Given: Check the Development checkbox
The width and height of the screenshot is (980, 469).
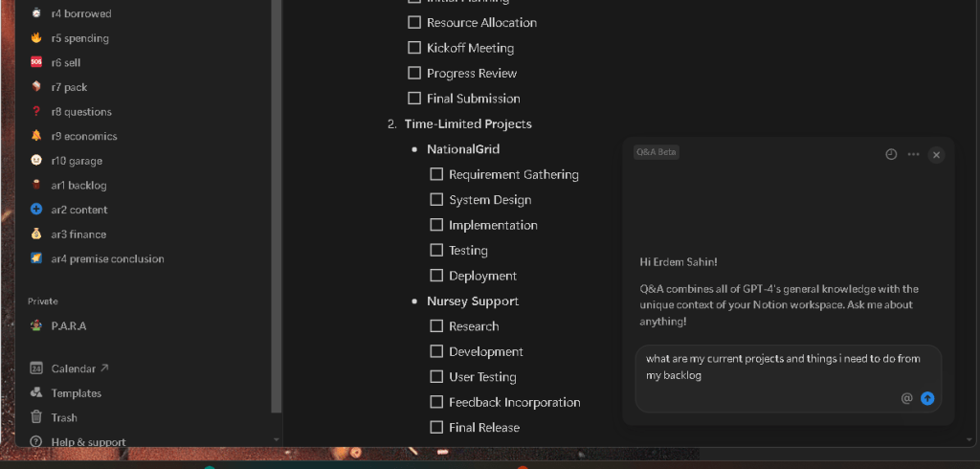Looking at the screenshot, I should (x=436, y=351).
